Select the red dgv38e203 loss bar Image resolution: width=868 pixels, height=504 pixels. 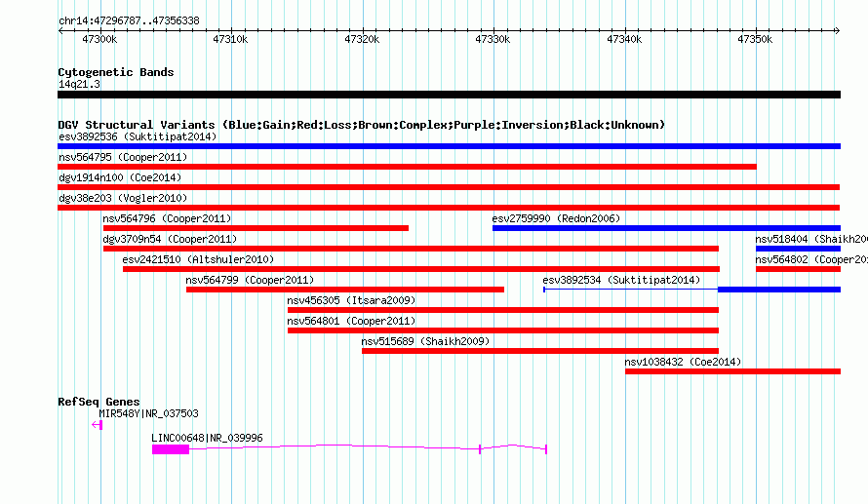(x=449, y=208)
